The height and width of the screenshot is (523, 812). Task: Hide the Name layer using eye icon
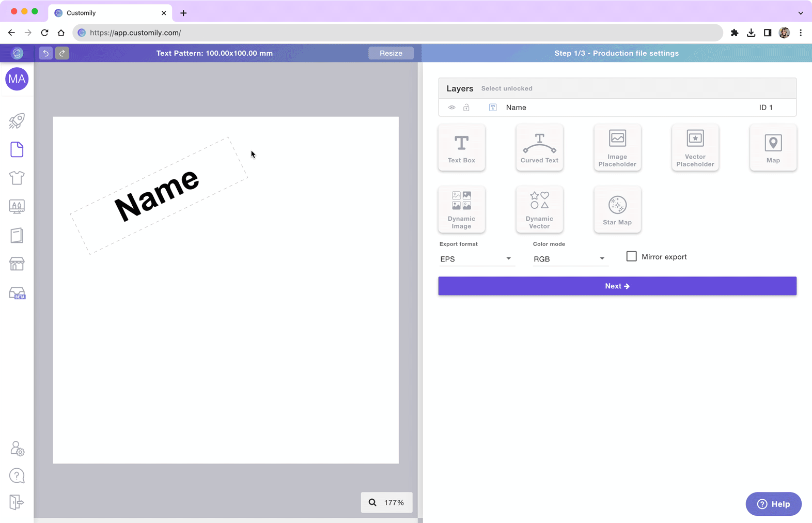pos(451,107)
